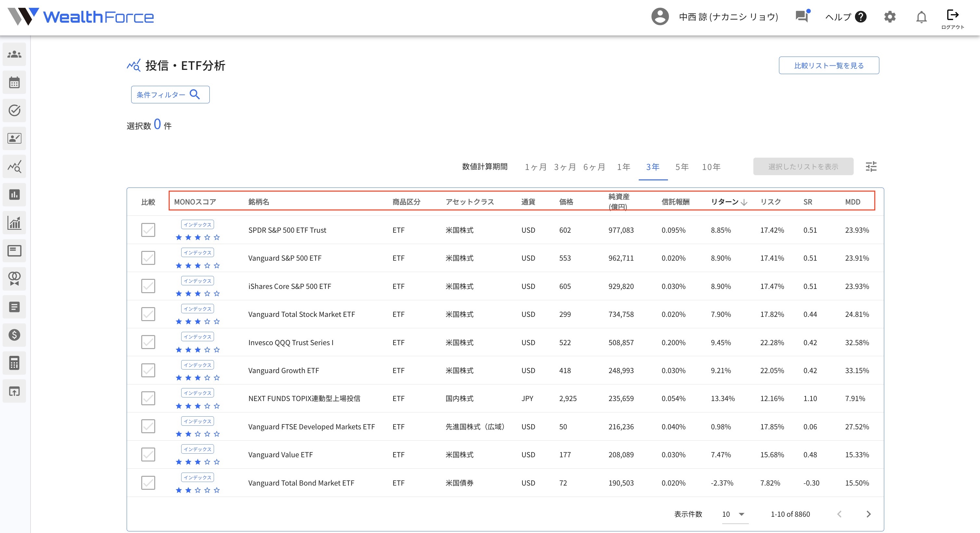Click the notification bell icon
The height and width of the screenshot is (533, 980).
click(x=921, y=17)
